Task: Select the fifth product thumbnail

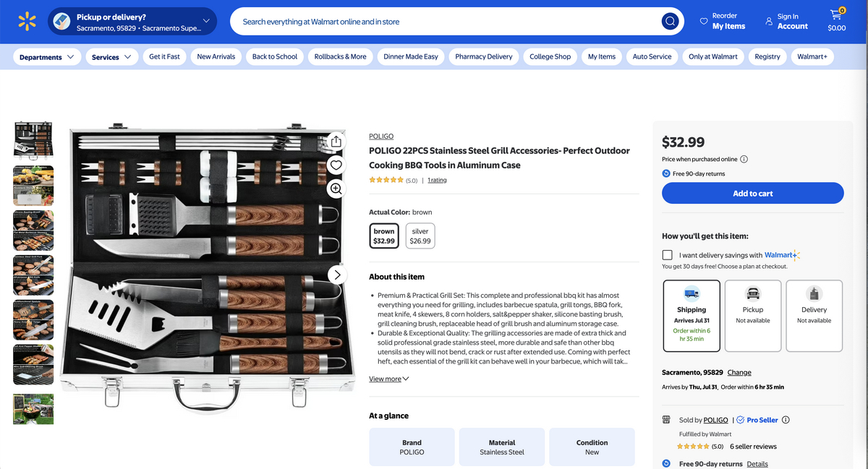Action: click(x=33, y=319)
